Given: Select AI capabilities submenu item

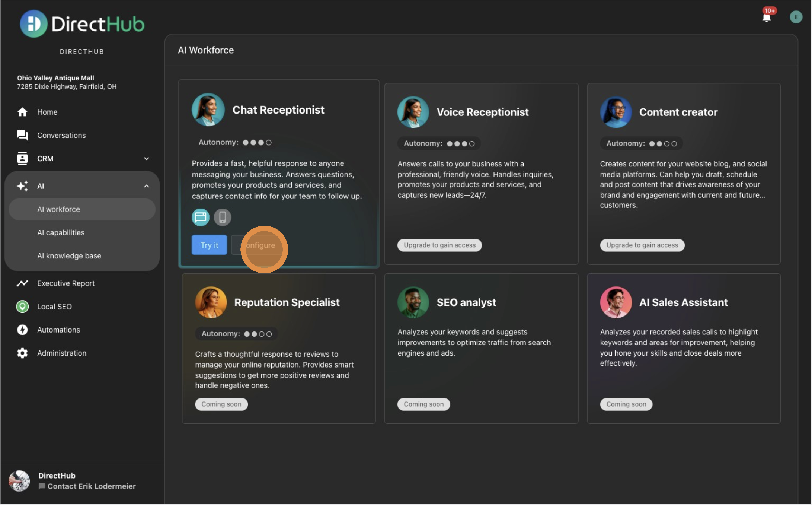Looking at the screenshot, I should pyautogui.click(x=61, y=233).
